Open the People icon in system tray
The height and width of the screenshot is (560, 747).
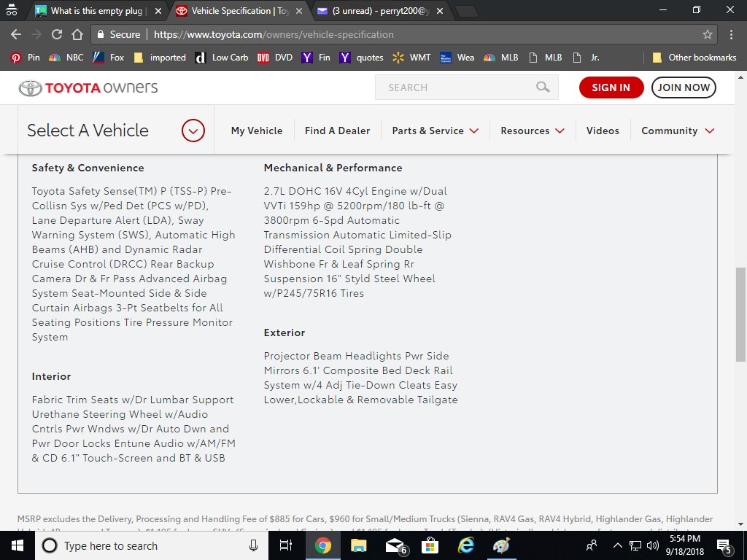pos(592,545)
